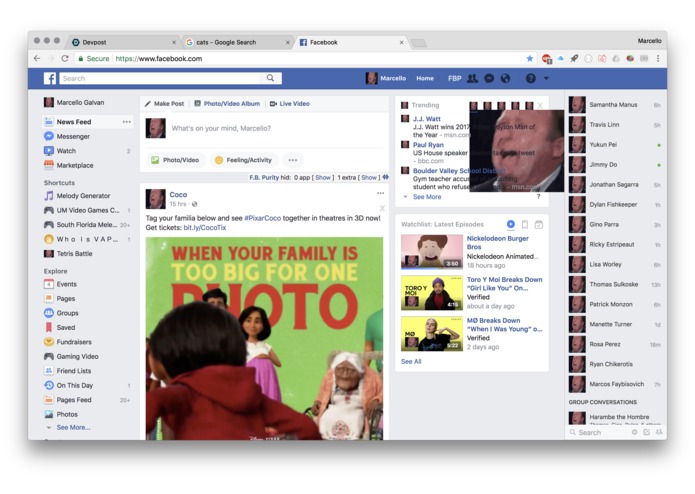This screenshot has height=494, width=695.
Task: Expand more composer options three dots
Action: [x=293, y=160]
